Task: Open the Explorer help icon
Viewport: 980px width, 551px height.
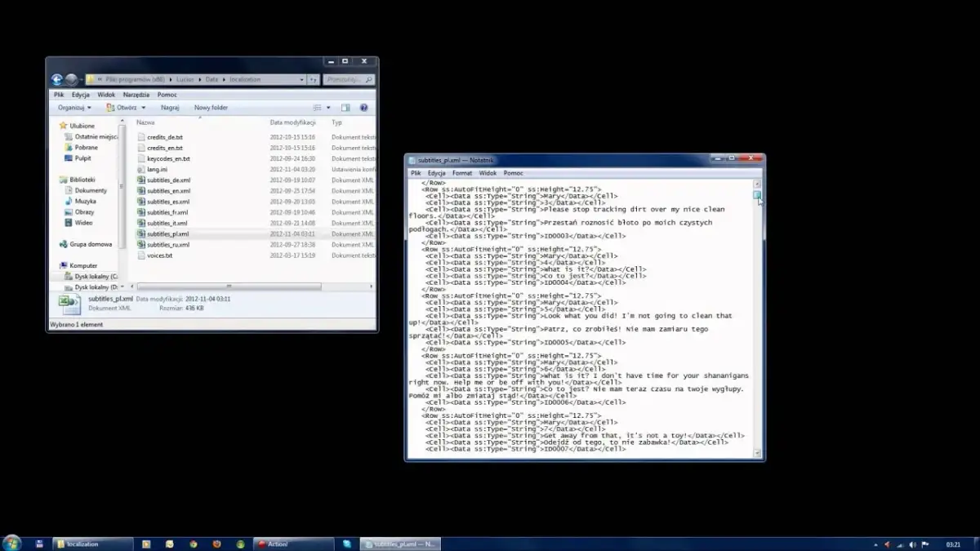Action: point(364,108)
